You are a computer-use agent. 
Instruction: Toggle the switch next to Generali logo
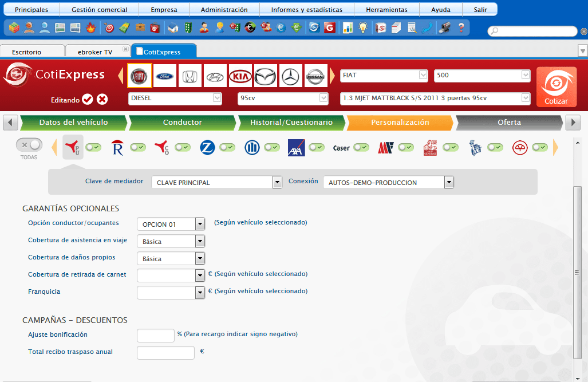click(x=451, y=147)
